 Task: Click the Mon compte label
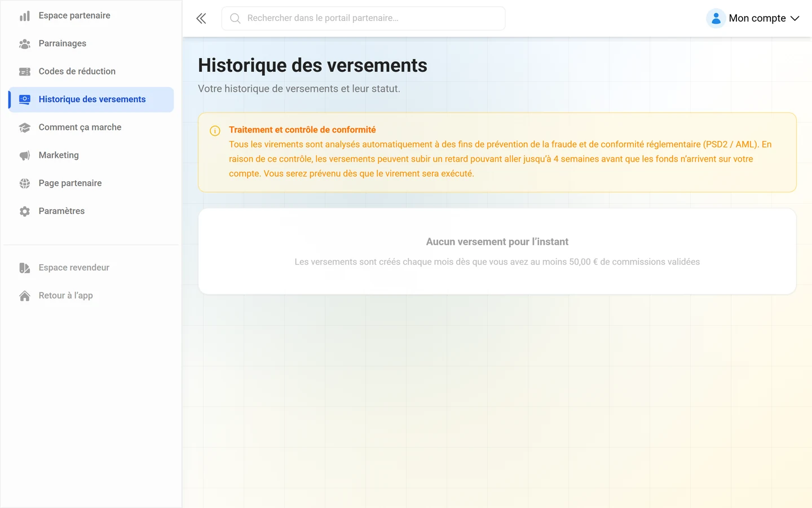pos(757,19)
